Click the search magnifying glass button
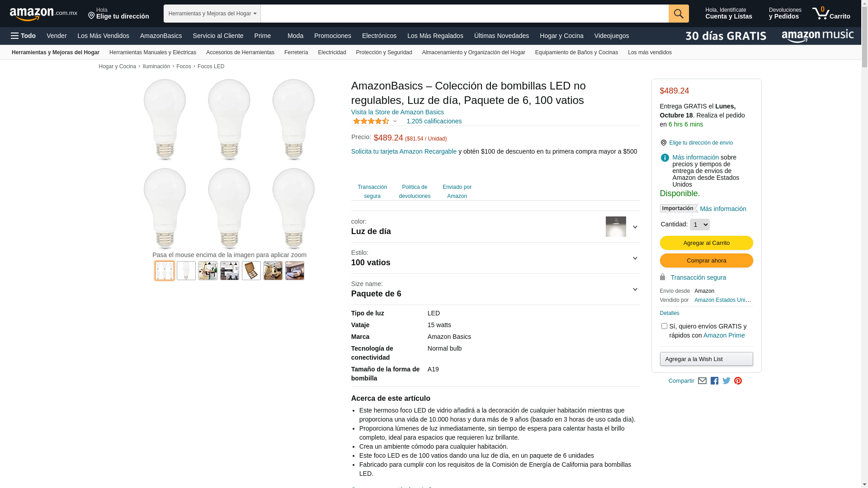Screen dimensions: 868x488 tap(678, 14)
